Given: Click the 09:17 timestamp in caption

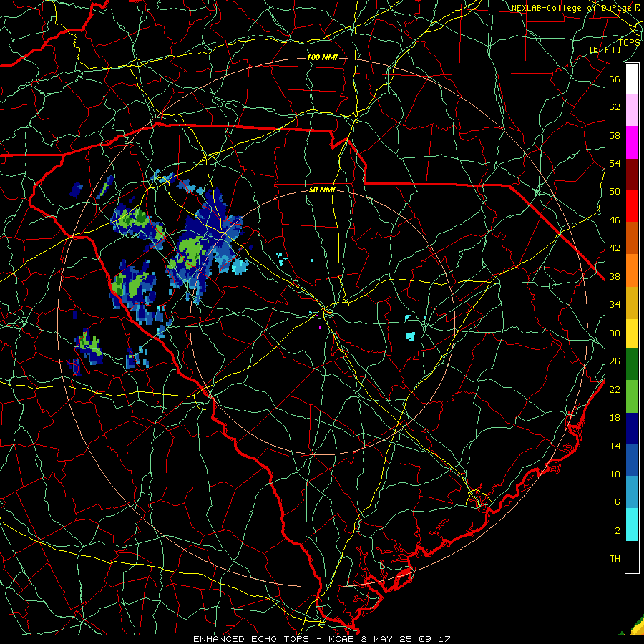Looking at the screenshot, I should click(434, 639).
